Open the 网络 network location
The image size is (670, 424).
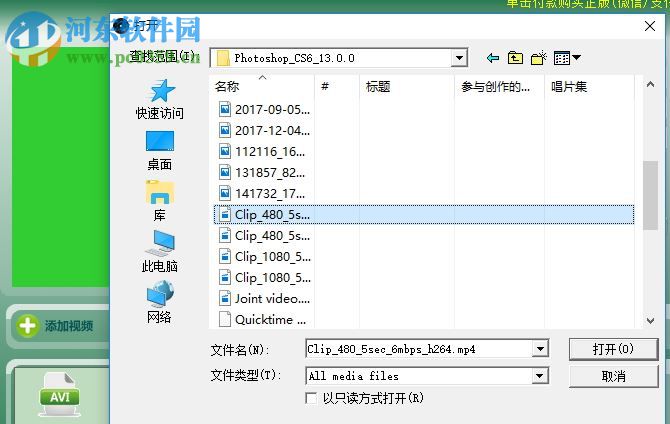(x=160, y=302)
